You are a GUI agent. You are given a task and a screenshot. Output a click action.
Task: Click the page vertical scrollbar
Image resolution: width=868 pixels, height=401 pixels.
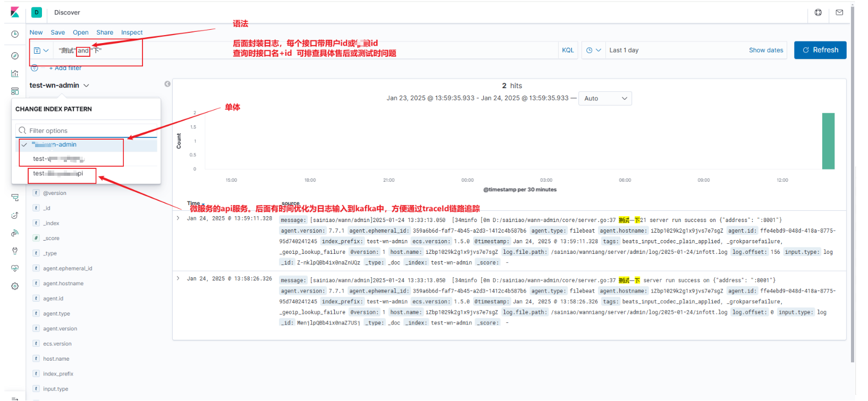(x=853, y=183)
